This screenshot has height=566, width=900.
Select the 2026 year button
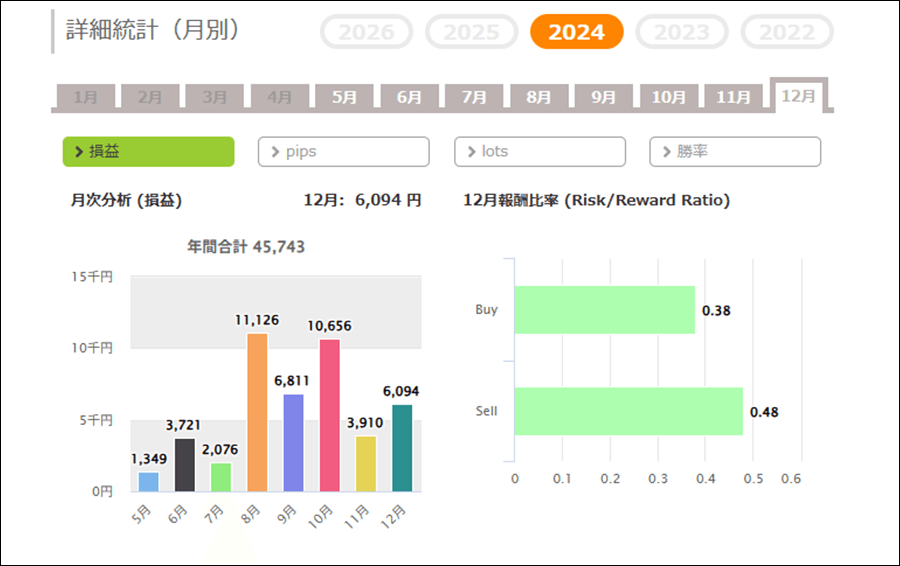coord(366,32)
